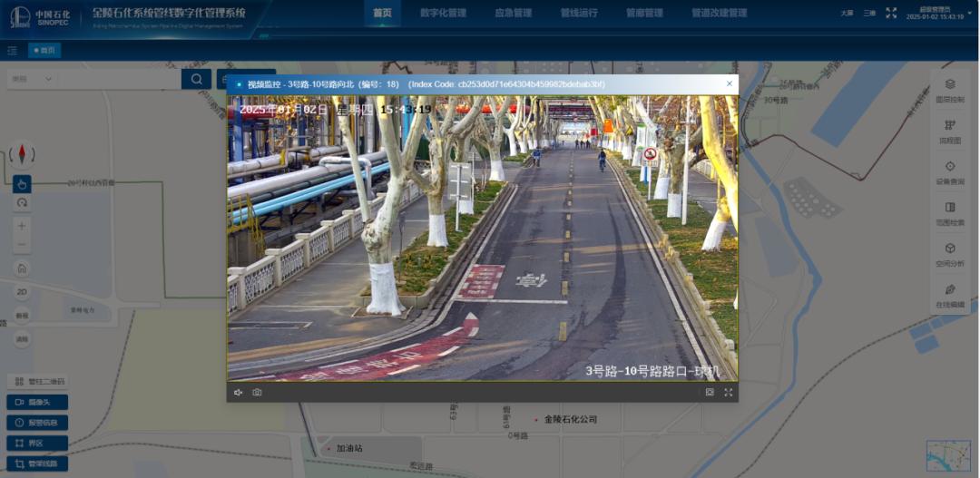This screenshot has width=980, height=478.
Task: Click the 报警信息 alarm info button
Action: (37, 423)
